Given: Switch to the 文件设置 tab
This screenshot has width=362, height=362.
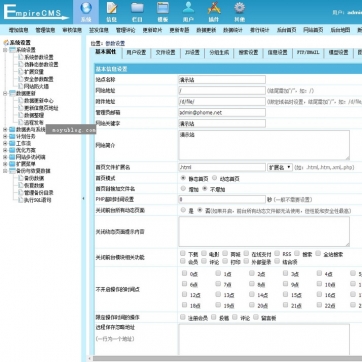Looking at the screenshot, I should 165,53.
